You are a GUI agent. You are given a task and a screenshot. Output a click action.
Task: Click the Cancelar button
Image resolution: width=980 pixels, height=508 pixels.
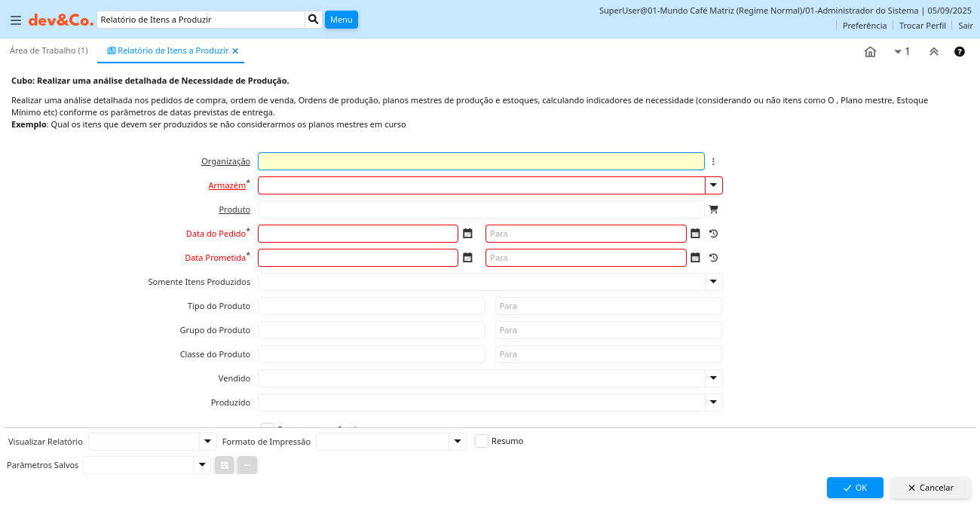click(x=930, y=488)
